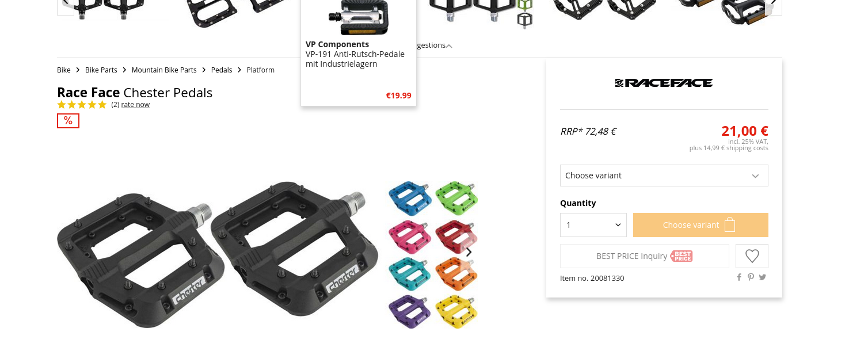The image size is (868, 347).
Task: Navigate to the Bike Parts breadcrumb
Action: (x=101, y=70)
